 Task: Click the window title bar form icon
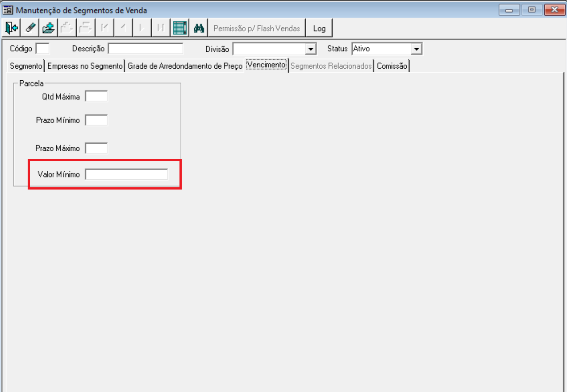pyautogui.click(x=8, y=10)
